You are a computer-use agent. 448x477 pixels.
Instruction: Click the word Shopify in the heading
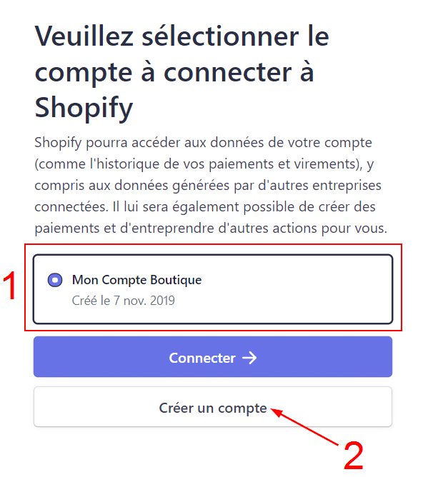[84, 109]
